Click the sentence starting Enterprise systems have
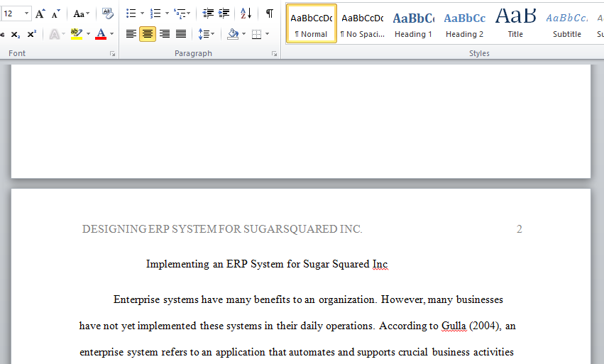This screenshot has width=604, height=364. (245, 299)
